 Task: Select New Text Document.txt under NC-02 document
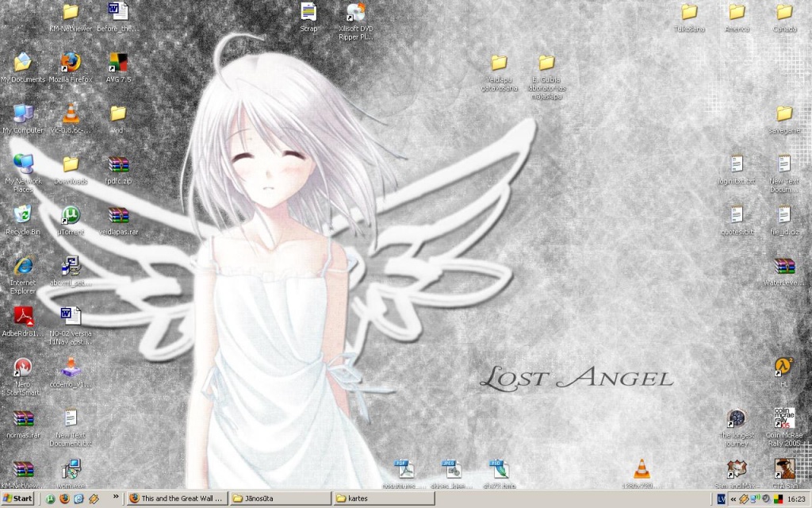click(71, 427)
